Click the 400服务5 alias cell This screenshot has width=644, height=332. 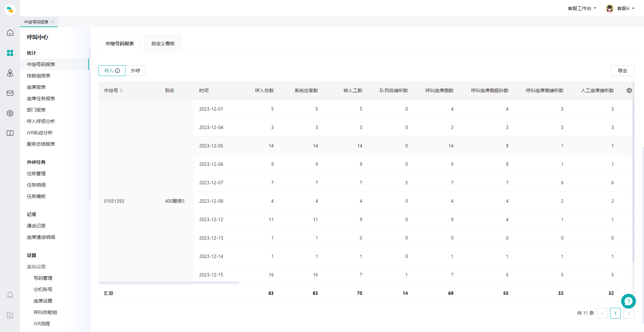click(175, 201)
